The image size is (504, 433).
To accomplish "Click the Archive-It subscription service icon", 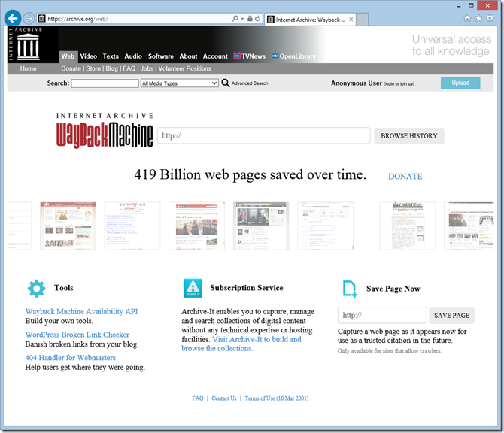I will pos(193,288).
